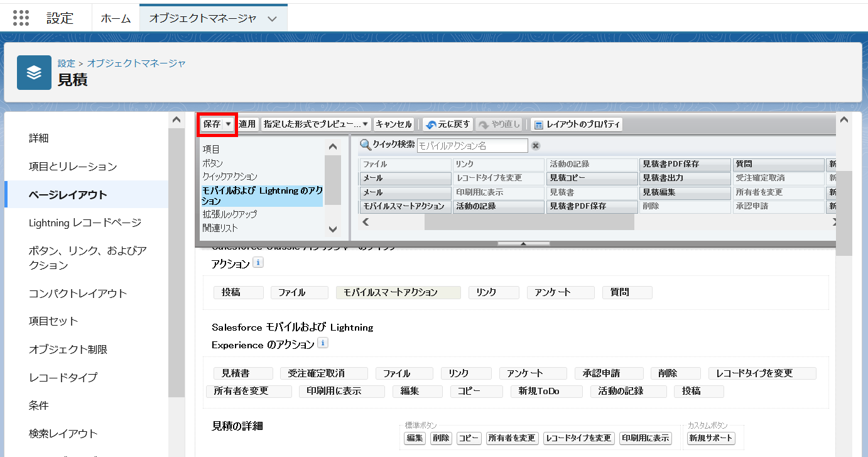Collapse the palette using bottom arrow handle

click(x=523, y=243)
